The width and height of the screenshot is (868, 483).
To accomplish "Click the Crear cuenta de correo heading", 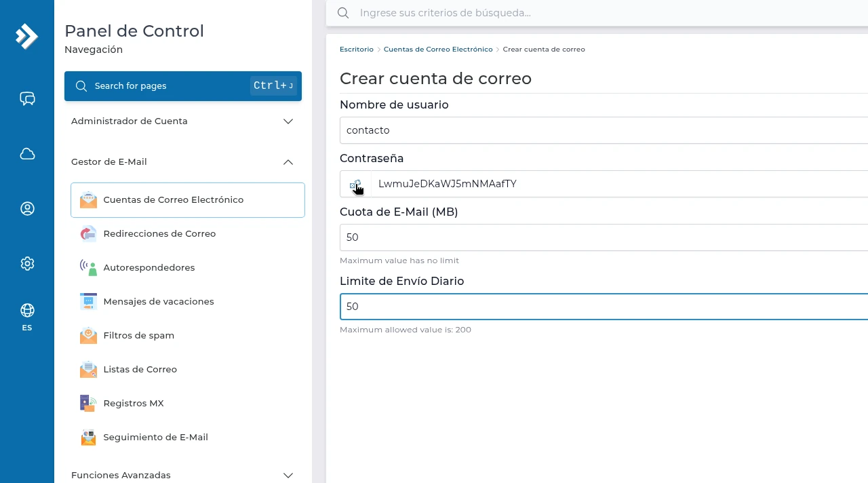I will click(x=435, y=79).
